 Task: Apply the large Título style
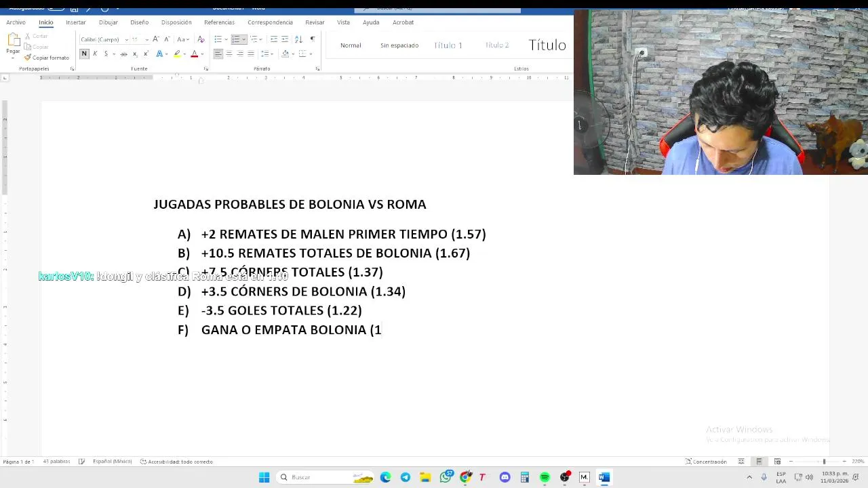pyautogui.click(x=547, y=45)
